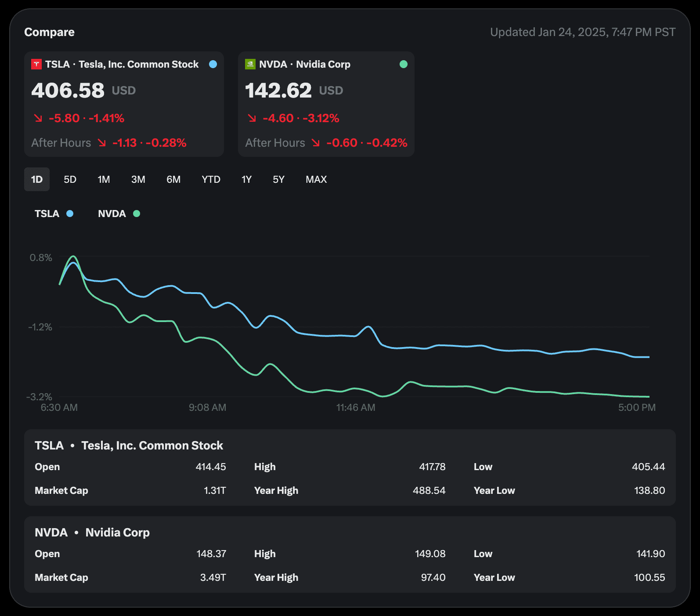Click the Tesla logo icon in TSLA card
Screen dimensions: 700x616
click(x=36, y=64)
